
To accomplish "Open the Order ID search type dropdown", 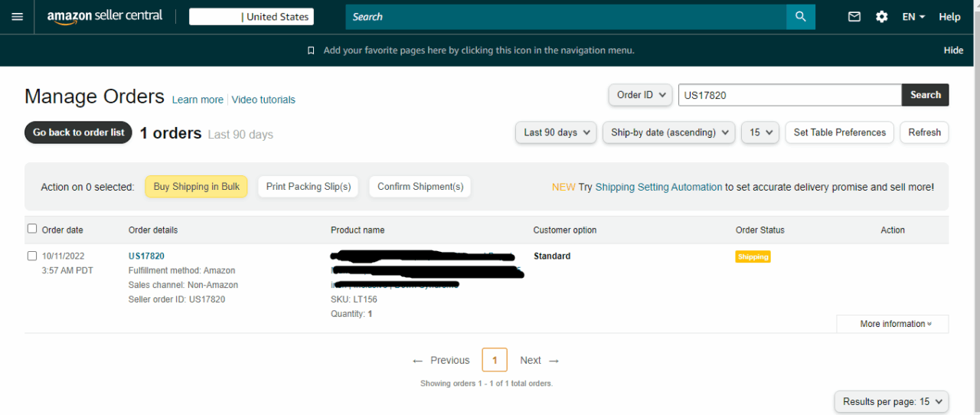I will 639,95.
